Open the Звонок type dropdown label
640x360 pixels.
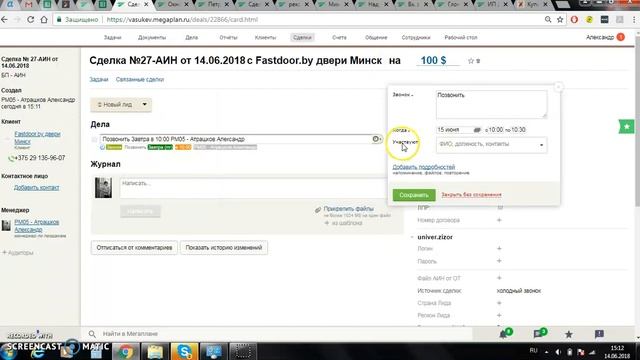pos(403,95)
